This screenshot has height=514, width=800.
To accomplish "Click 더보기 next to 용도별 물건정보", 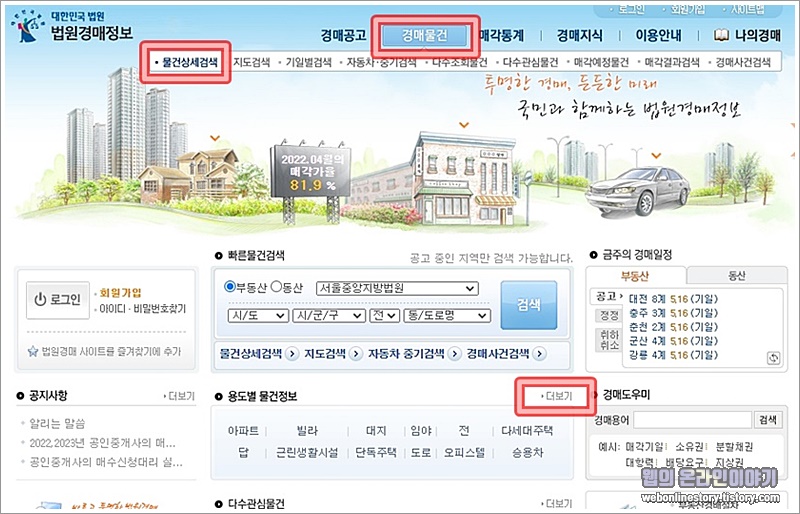I will (x=558, y=396).
